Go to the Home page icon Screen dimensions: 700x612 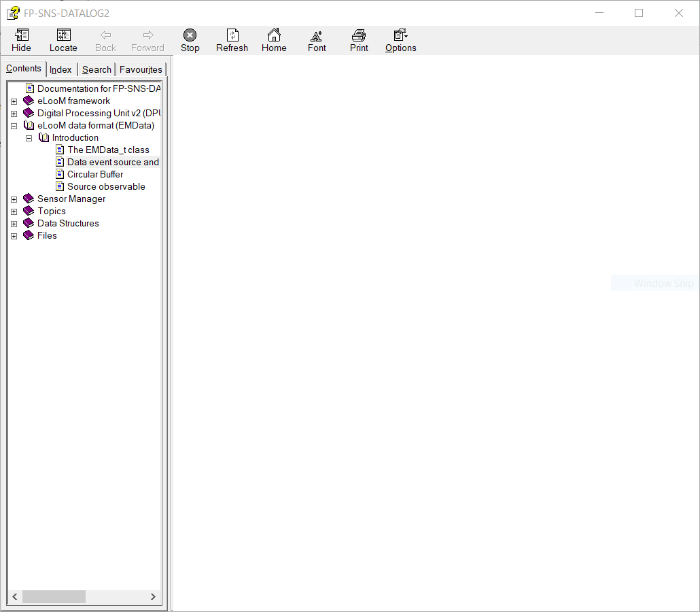pyautogui.click(x=274, y=39)
